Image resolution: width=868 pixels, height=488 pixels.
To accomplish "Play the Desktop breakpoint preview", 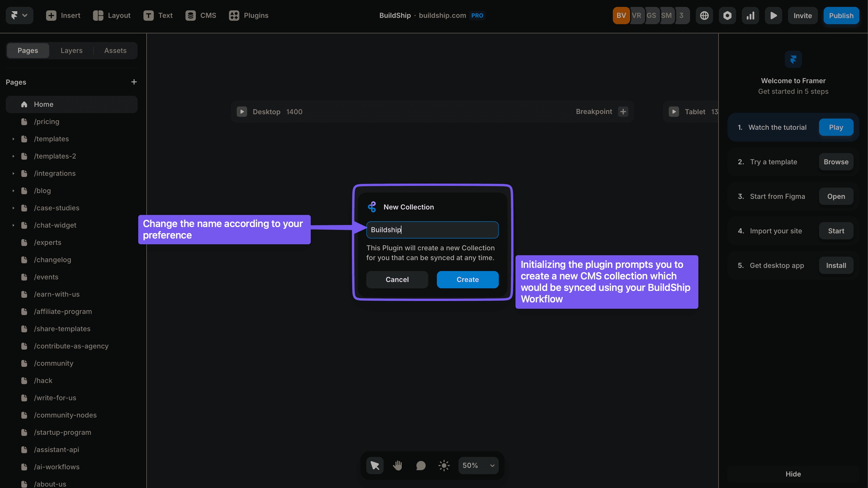I will (242, 112).
